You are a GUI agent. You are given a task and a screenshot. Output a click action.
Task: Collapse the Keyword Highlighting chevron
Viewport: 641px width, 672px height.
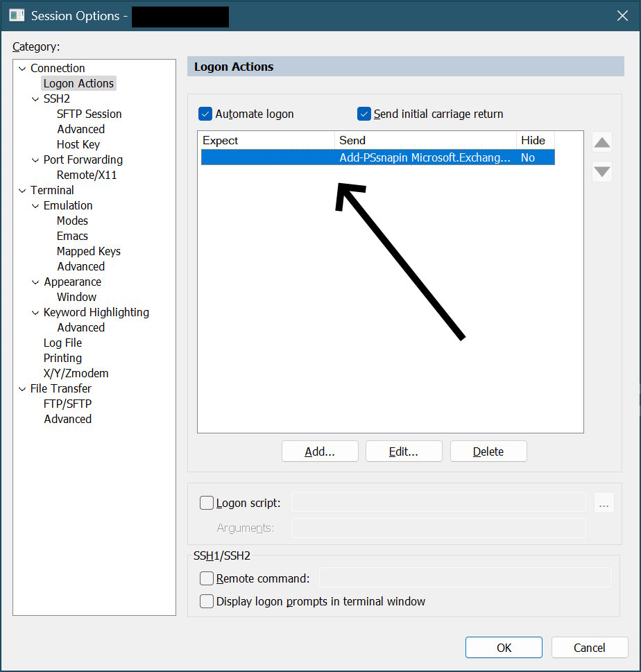pyautogui.click(x=35, y=313)
